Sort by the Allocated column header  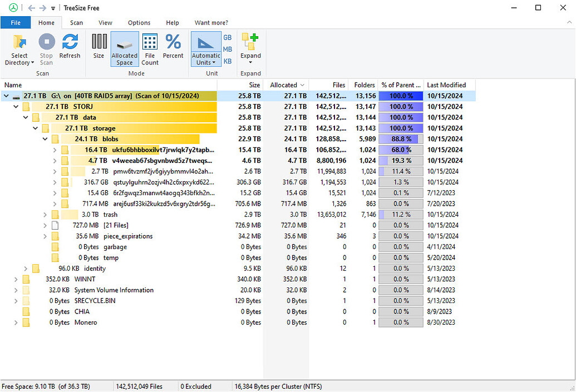click(286, 85)
